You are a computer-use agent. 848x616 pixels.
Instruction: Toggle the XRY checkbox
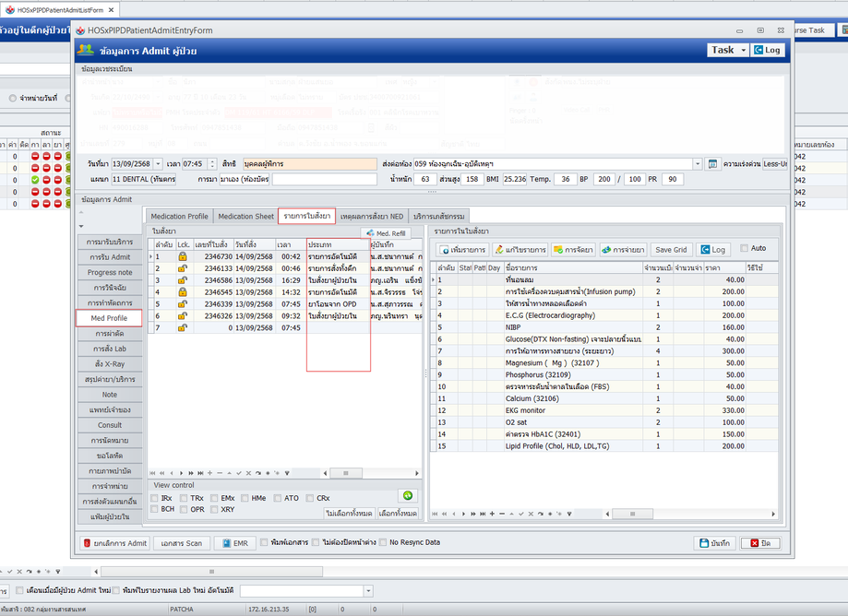(215, 509)
